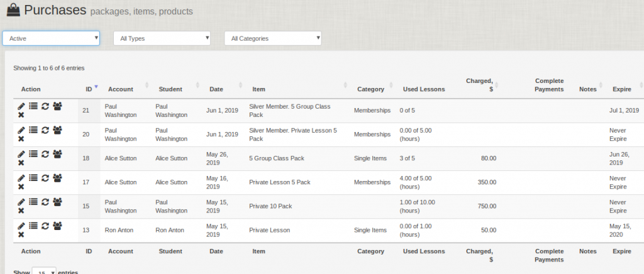Viewport: 644px width, 274px height.
Task: Sort by the Category column header
Action: 370,89
